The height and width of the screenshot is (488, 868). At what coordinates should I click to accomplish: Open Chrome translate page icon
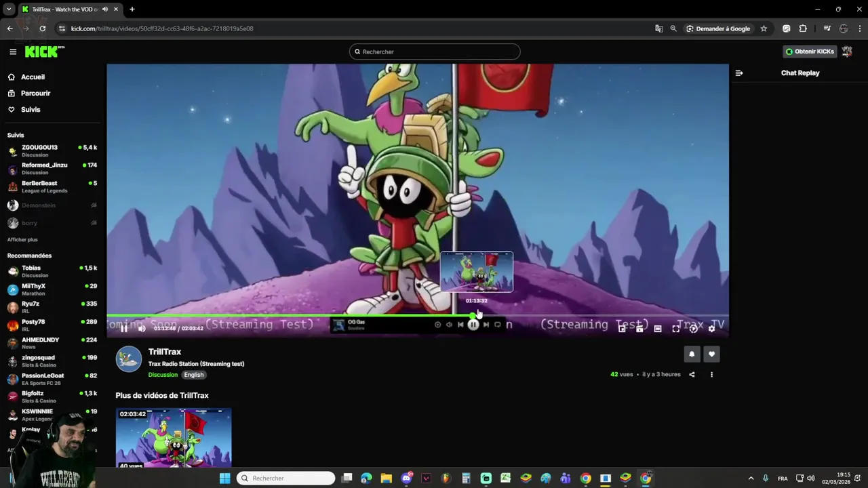click(658, 28)
